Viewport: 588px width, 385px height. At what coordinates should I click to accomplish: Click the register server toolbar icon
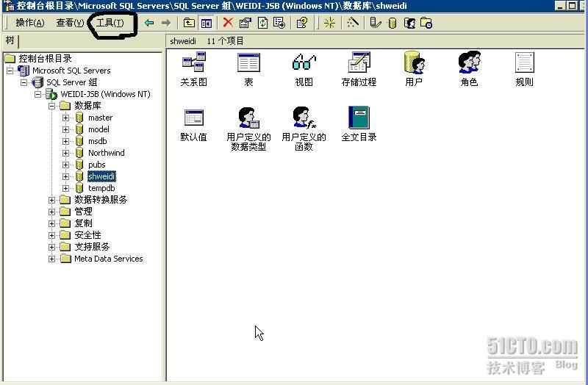click(375, 23)
